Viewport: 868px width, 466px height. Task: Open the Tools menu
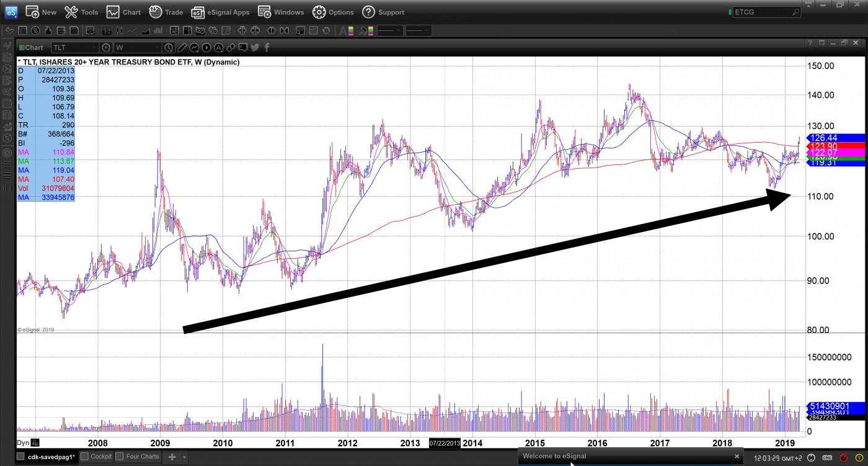81,12
